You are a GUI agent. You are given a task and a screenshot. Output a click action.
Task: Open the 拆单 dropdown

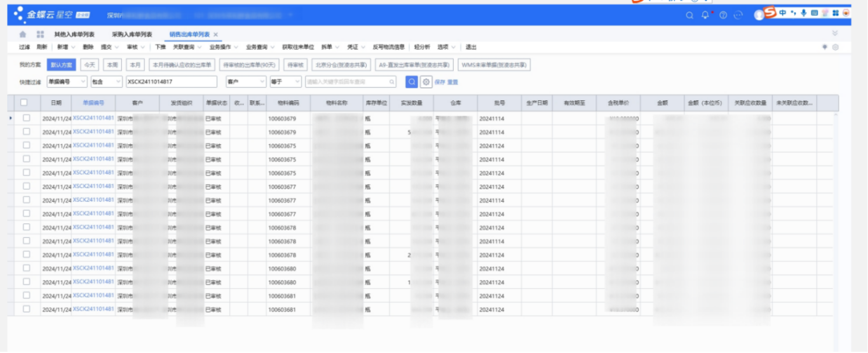pos(329,47)
